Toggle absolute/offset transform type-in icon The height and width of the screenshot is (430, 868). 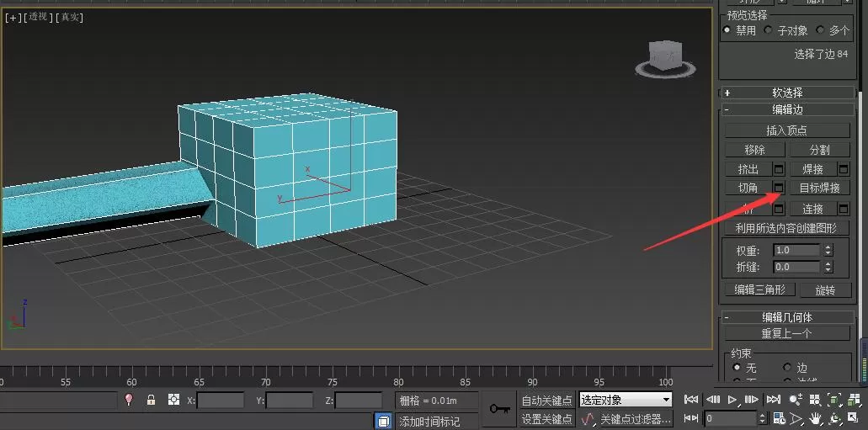173,399
